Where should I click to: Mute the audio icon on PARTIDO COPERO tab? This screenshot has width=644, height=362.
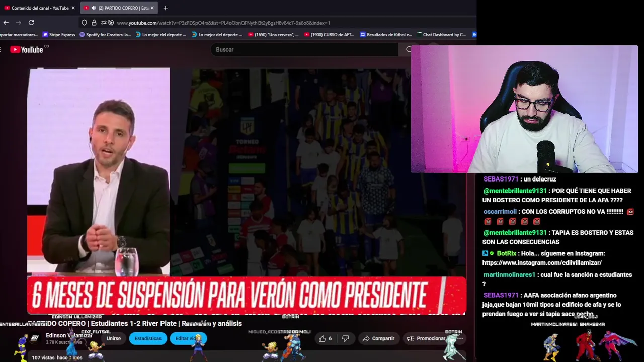[94, 8]
